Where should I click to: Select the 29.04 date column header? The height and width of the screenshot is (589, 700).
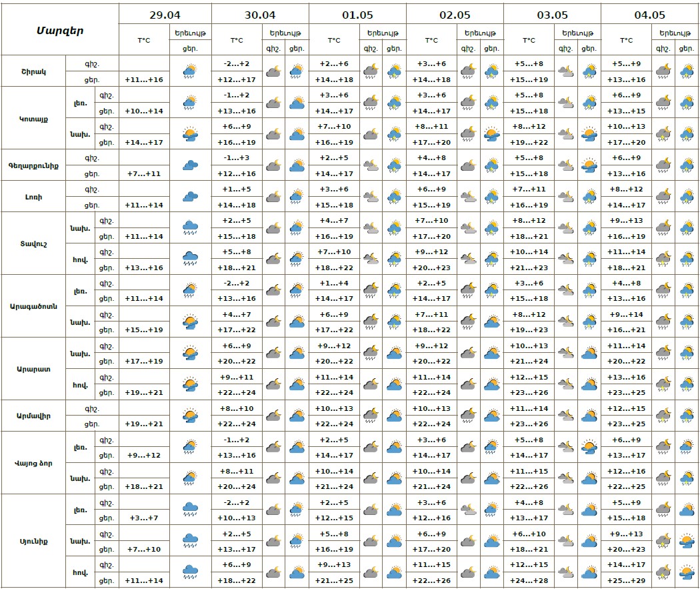(x=165, y=14)
